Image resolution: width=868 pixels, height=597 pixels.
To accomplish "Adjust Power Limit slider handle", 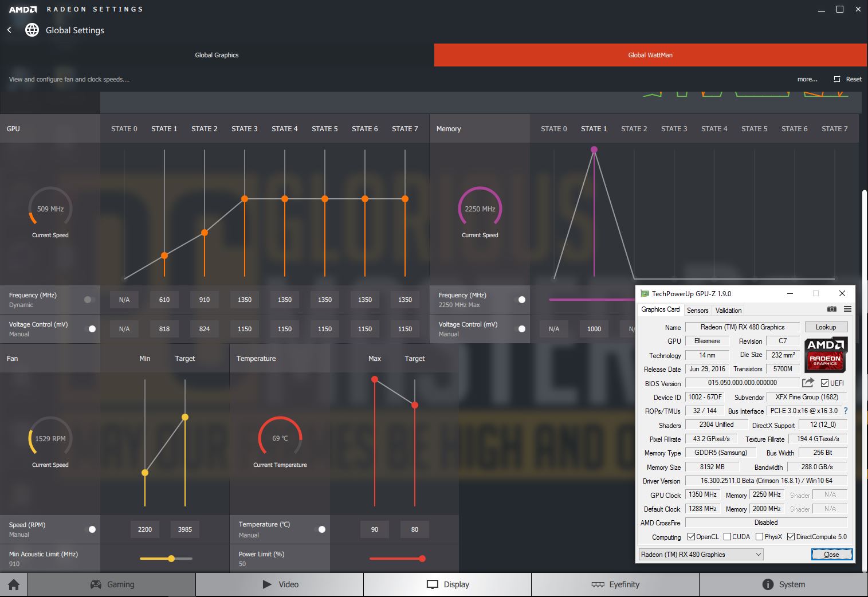I will click(x=422, y=558).
